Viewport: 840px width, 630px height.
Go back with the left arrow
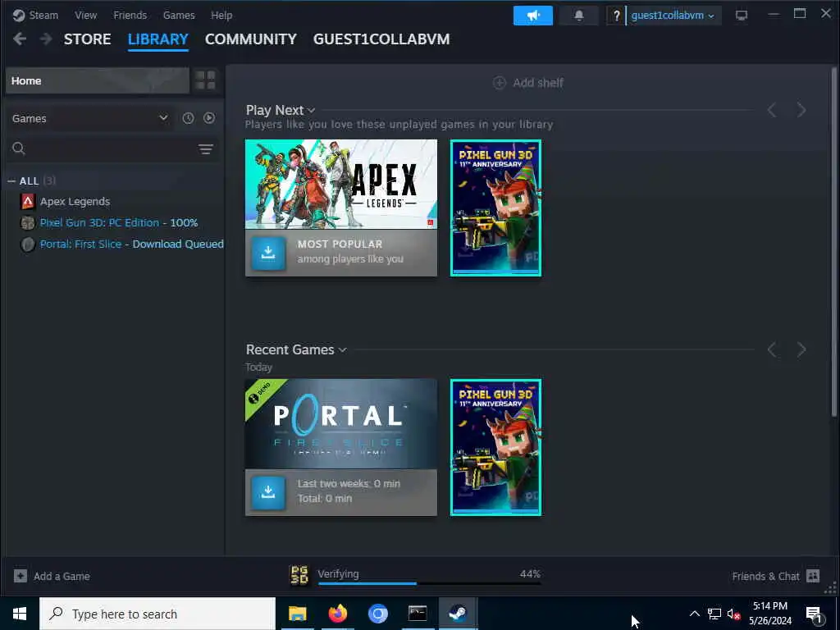click(20, 39)
